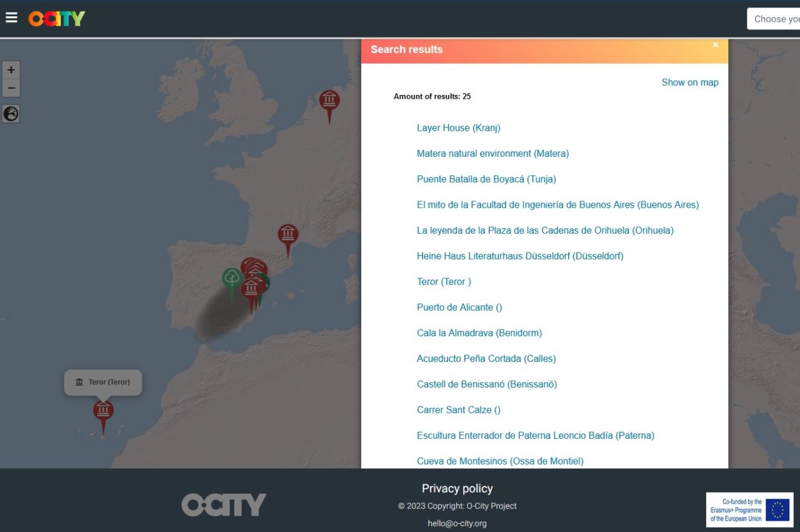Select Cala la Almadrava (Benidorm)

pyautogui.click(x=479, y=333)
